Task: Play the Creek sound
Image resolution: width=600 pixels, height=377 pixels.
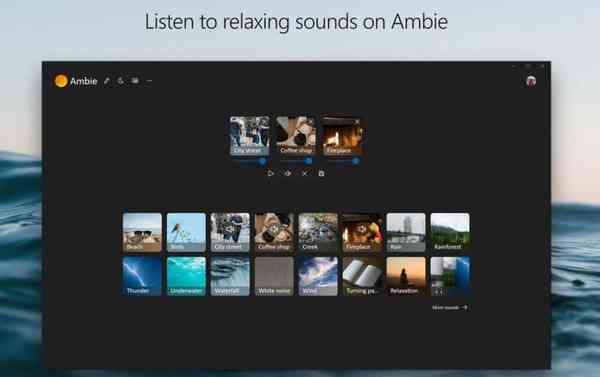Action: coord(318,232)
